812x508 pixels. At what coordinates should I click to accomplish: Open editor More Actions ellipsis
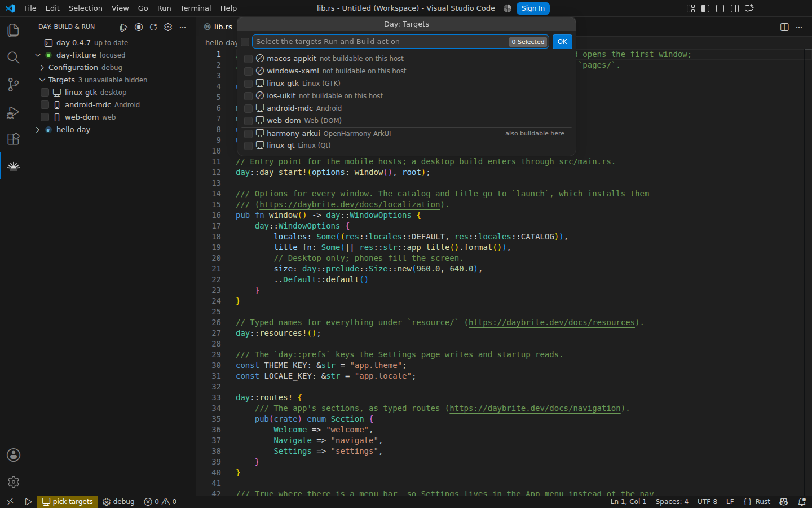click(799, 27)
